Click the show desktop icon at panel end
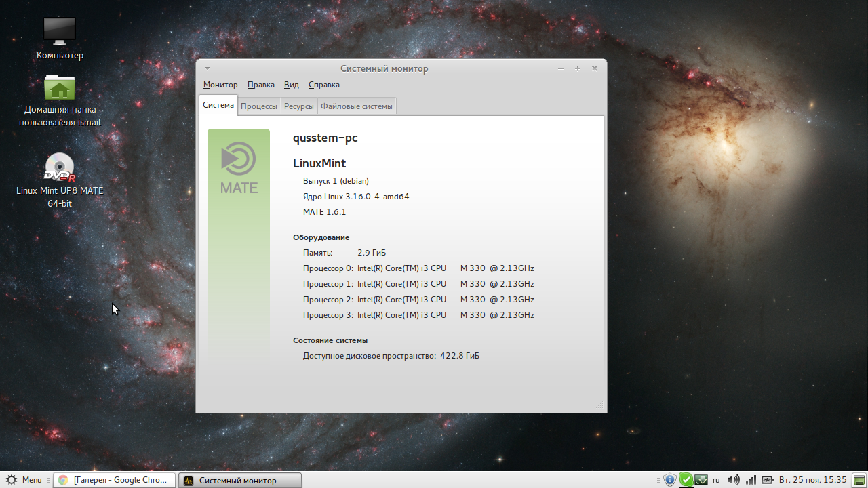The image size is (868, 488). coord(859,480)
